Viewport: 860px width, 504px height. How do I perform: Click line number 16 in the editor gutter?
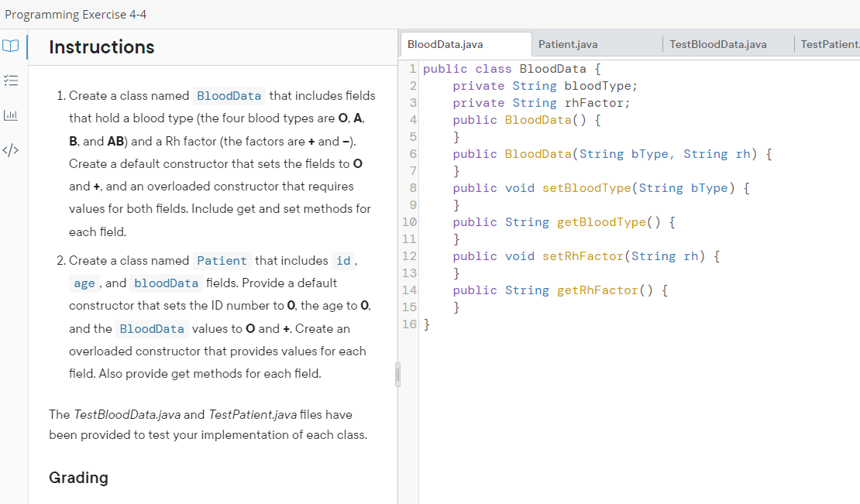409,324
